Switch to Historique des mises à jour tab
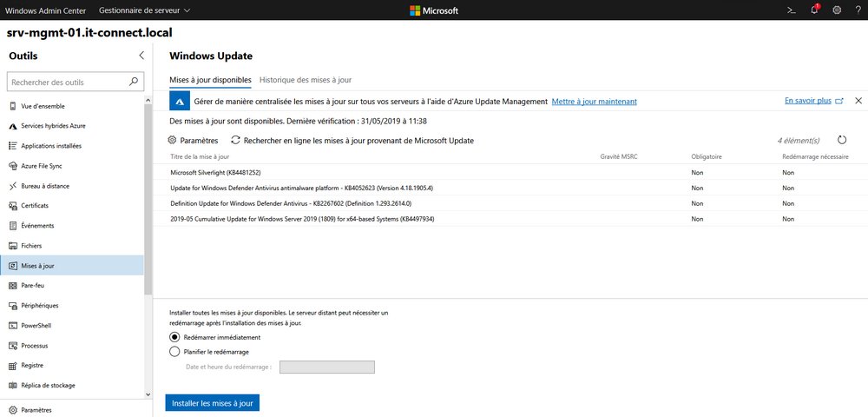The width and height of the screenshot is (868, 417). [x=305, y=80]
